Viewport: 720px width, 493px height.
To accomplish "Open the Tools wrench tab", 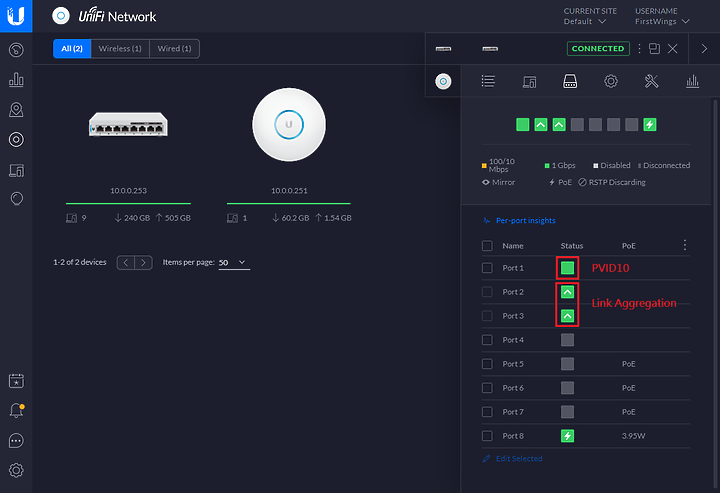I will [652, 81].
